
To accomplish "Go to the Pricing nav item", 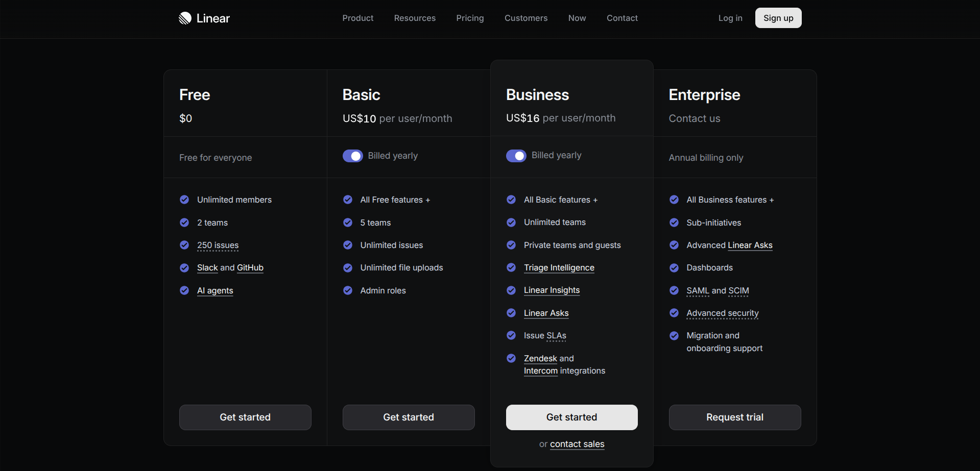I will pos(470,18).
